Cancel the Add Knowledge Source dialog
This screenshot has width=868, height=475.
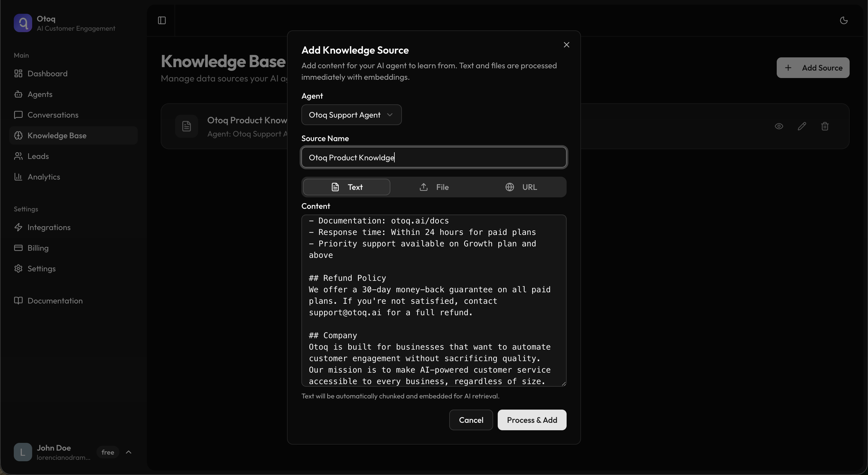pos(471,420)
